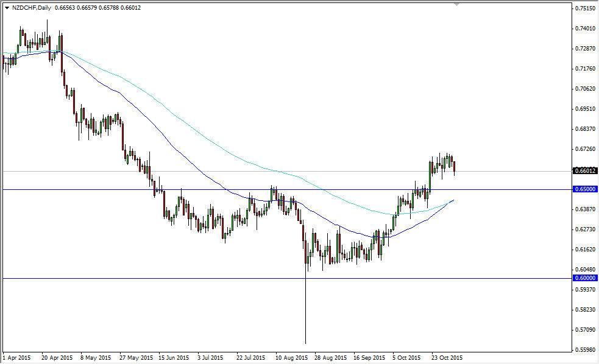Click the 16 Sep 2015 date label

click(370, 358)
